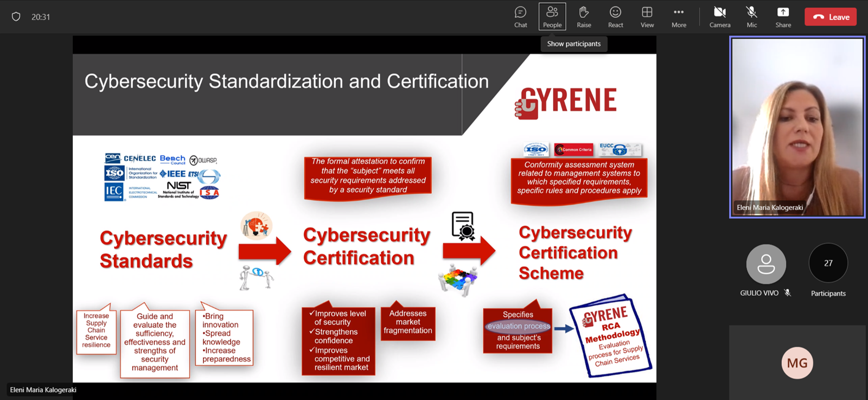Turn on the Camera
The height and width of the screenshot is (400, 868).
pos(720,17)
